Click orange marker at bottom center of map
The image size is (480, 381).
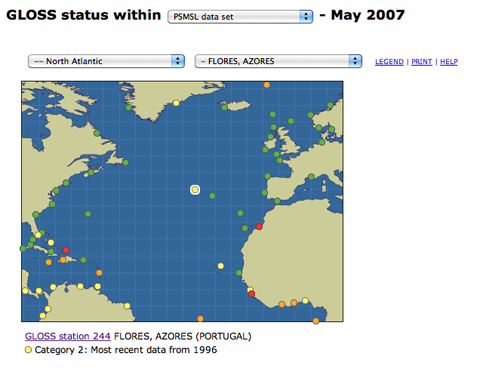pos(200,319)
